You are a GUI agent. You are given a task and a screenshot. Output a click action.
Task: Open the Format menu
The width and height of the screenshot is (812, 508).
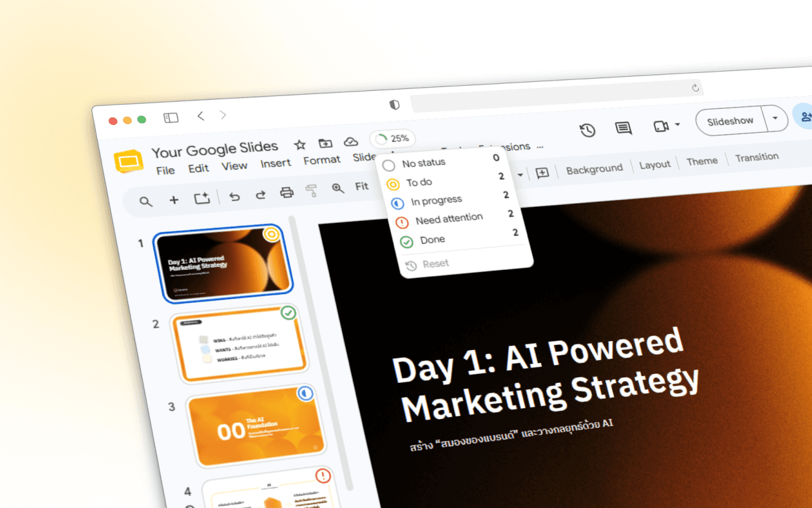click(x=322, y=160)
